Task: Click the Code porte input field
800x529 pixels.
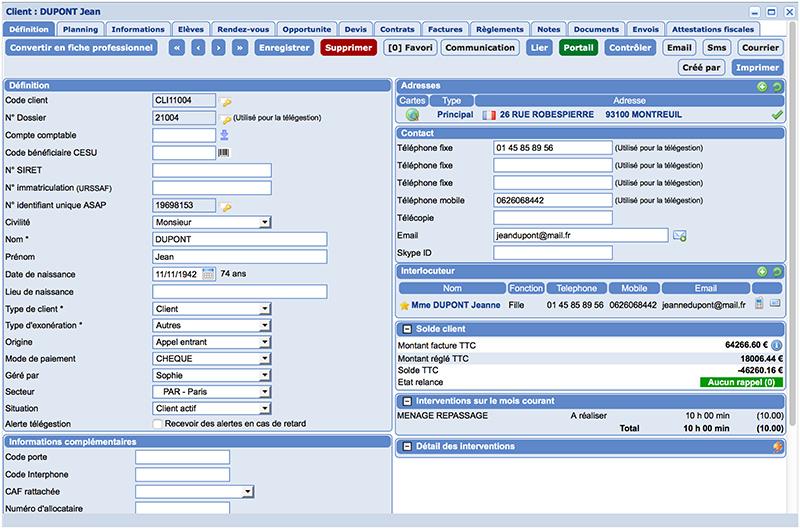Action: [x=182, y=457]
